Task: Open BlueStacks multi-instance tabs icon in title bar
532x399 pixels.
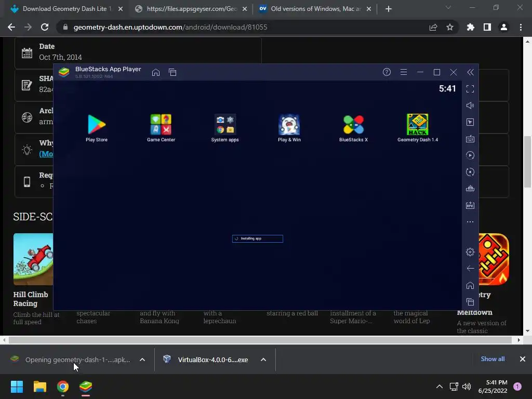Action: coord(172,72)
